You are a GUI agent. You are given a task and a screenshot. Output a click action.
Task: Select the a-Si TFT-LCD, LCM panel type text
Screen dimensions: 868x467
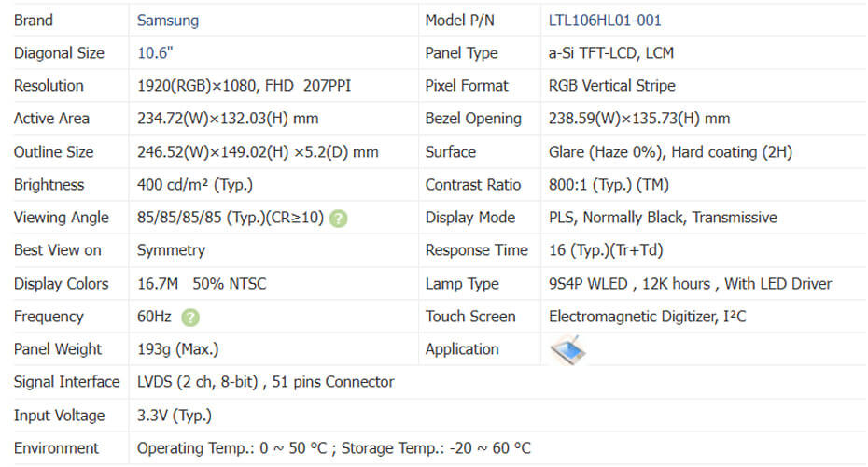coord(611,53)
